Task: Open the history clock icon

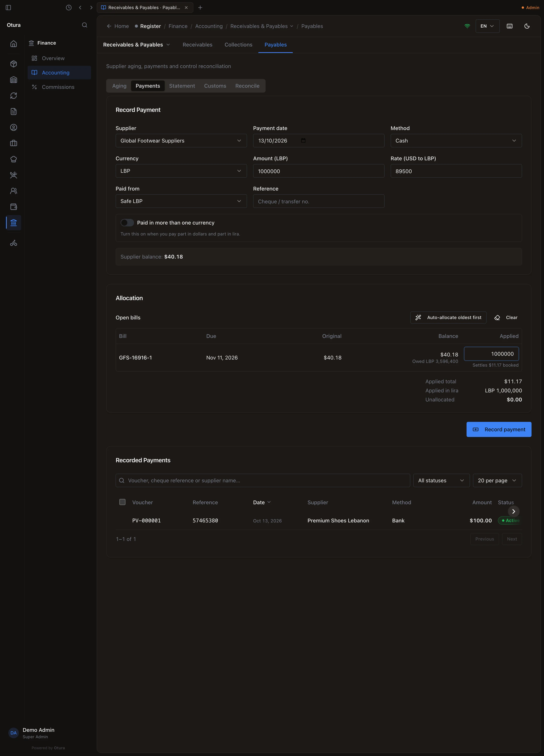Action: (x=69, y=7)
